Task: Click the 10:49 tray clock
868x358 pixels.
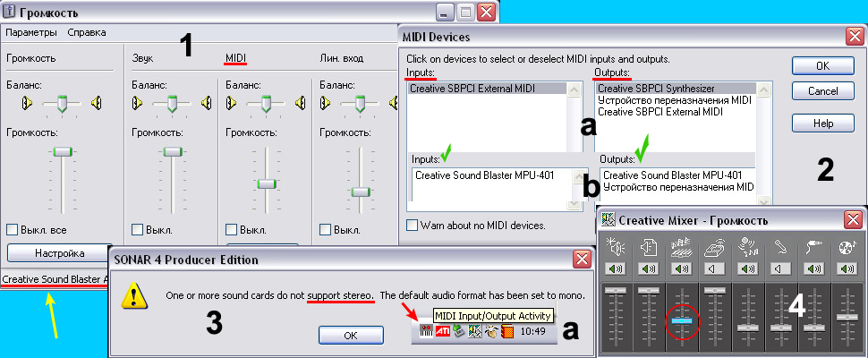Action: pyautogui.click(x=532, y=332)
